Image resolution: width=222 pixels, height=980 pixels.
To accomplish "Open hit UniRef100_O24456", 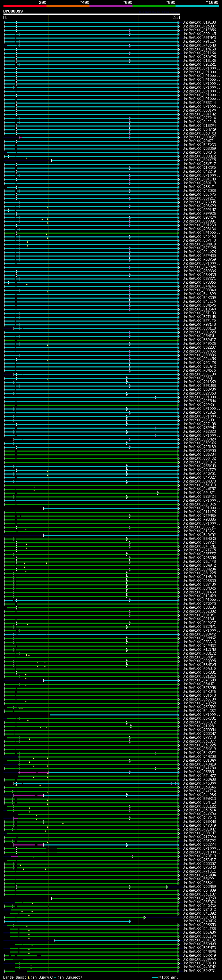I will [x=199, y=359].
